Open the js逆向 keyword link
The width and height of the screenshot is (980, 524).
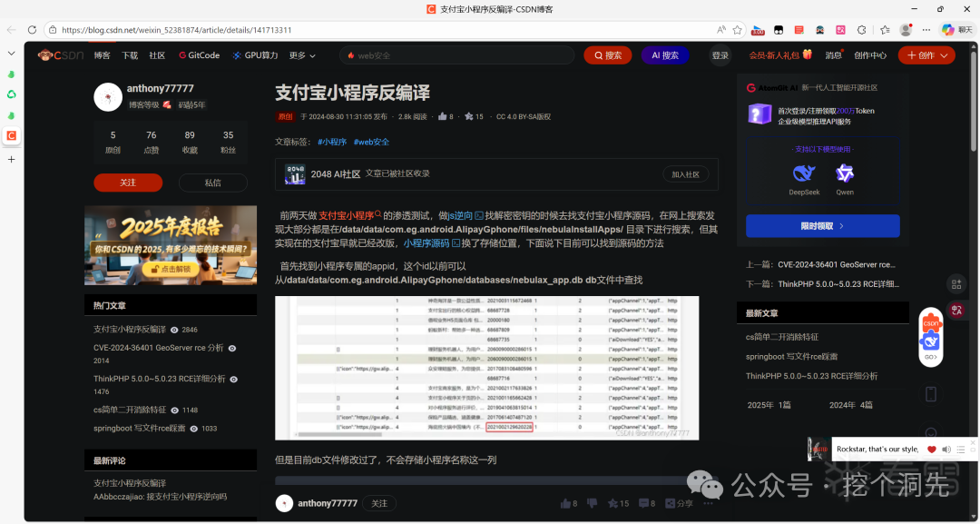461,215
